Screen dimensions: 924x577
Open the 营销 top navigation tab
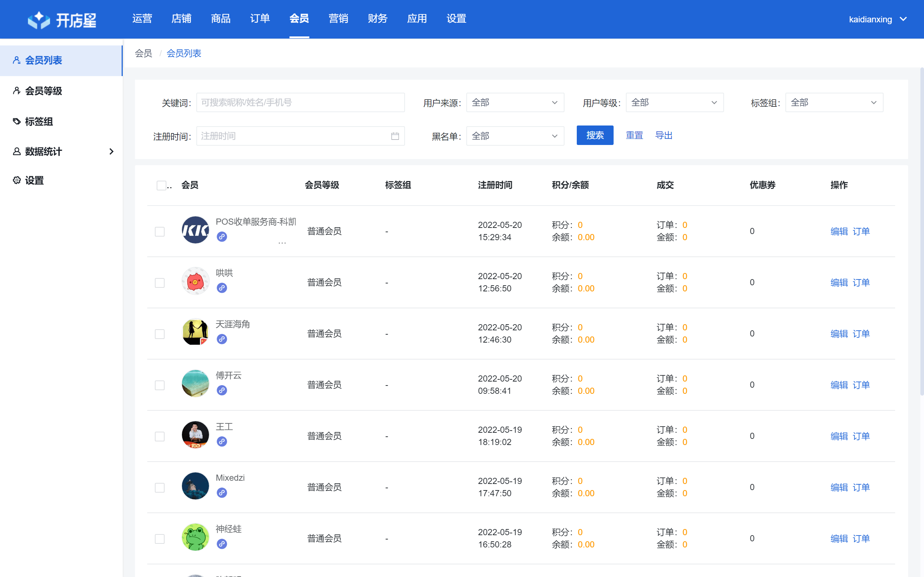[338, 19]
